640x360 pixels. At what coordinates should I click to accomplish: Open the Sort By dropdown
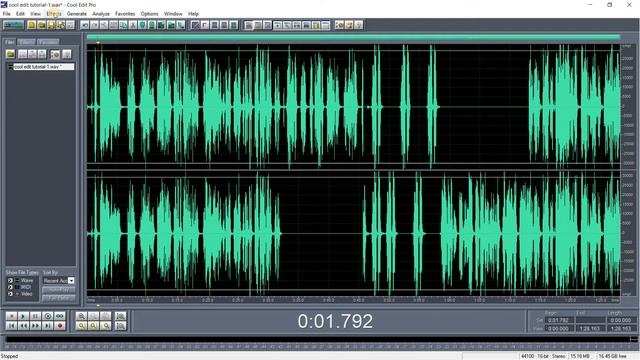pyautogui.click(x=71, y=281)
